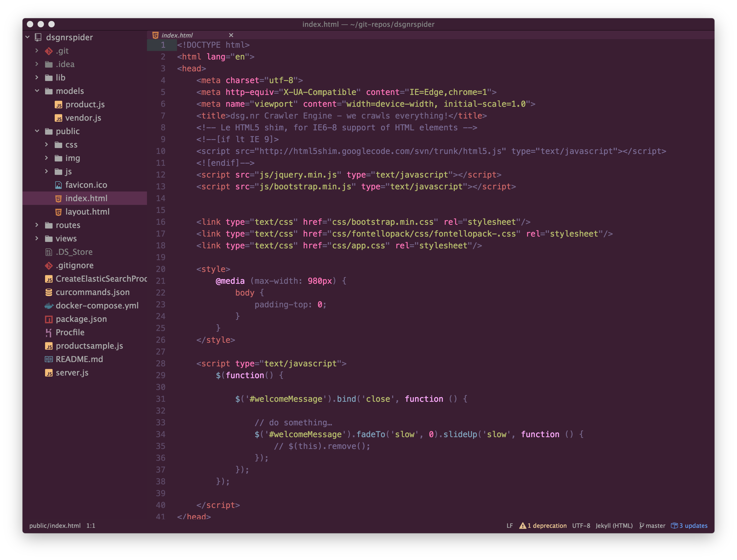Open product.js in the tree

(x=85, y=104)
